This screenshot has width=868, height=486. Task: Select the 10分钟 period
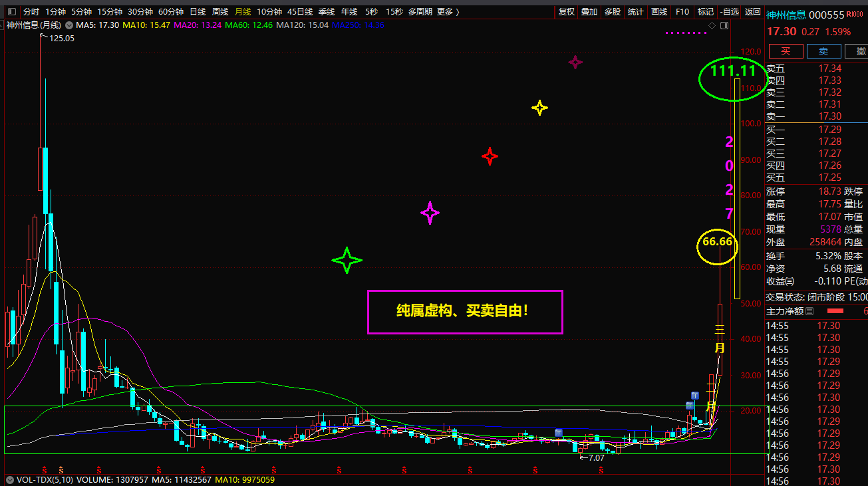click(x=269, y=12)
